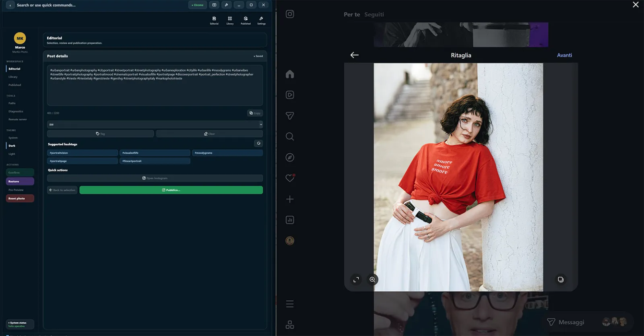
Task: Click Avanti to proceed to next step
Action: click(564, 55)
